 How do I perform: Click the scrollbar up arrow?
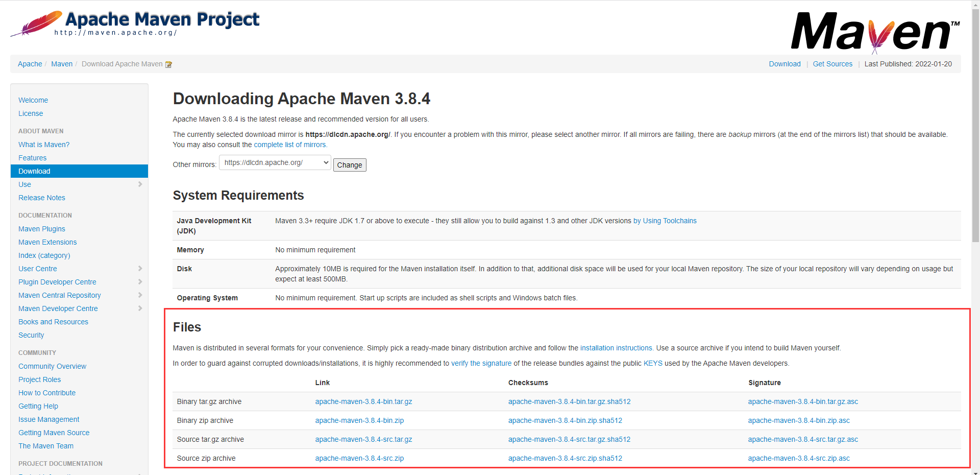975,4
